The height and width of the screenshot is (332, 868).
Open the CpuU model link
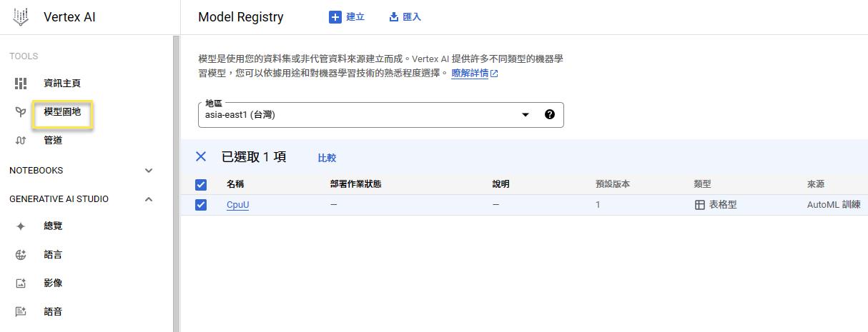click(237, 205)
